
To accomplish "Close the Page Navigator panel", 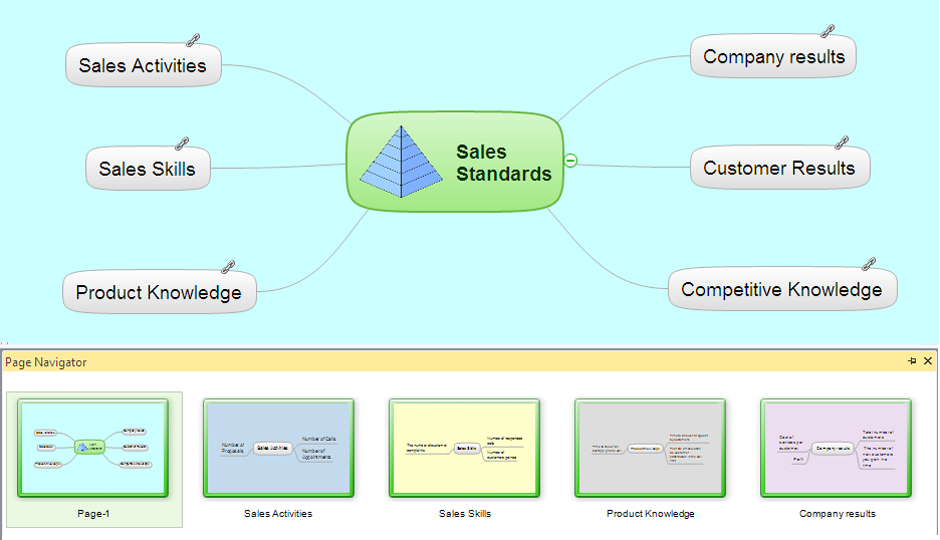I will click(927, 361).
